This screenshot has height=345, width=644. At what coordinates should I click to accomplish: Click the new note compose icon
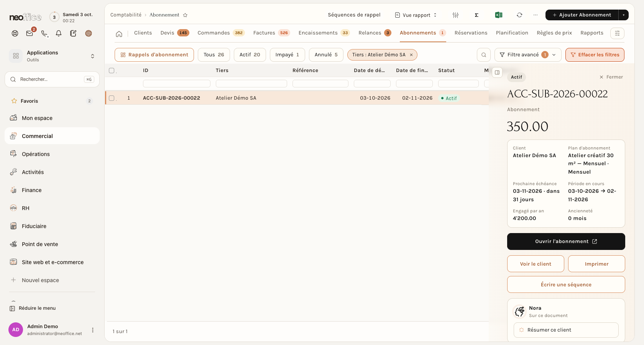click(x=73, y=33)
